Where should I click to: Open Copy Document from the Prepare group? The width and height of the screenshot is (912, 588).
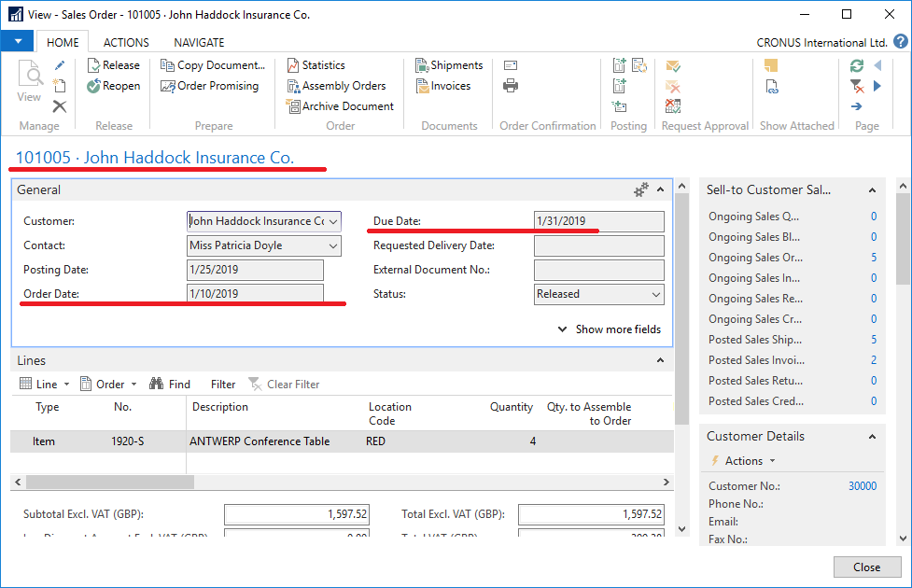tap(213, 65)
